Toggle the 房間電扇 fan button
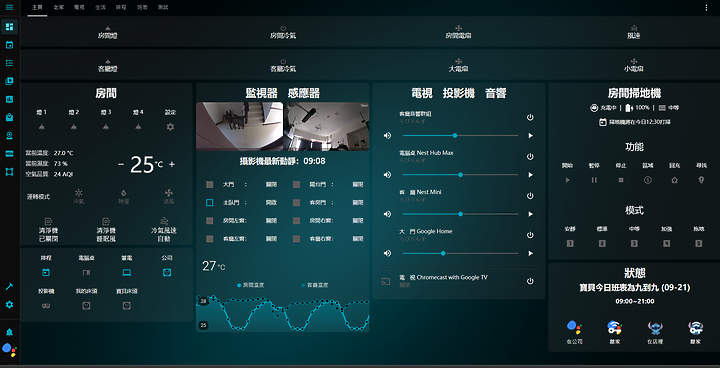 pyautogui.click(x=458, y=32)
